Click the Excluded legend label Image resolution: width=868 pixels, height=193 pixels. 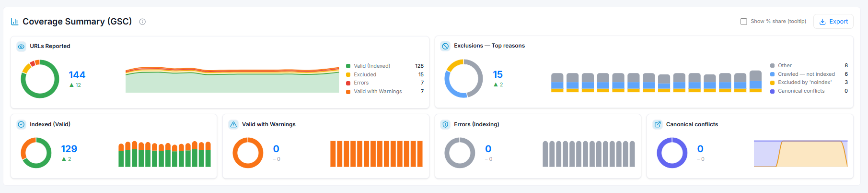[x=365, y=75]
